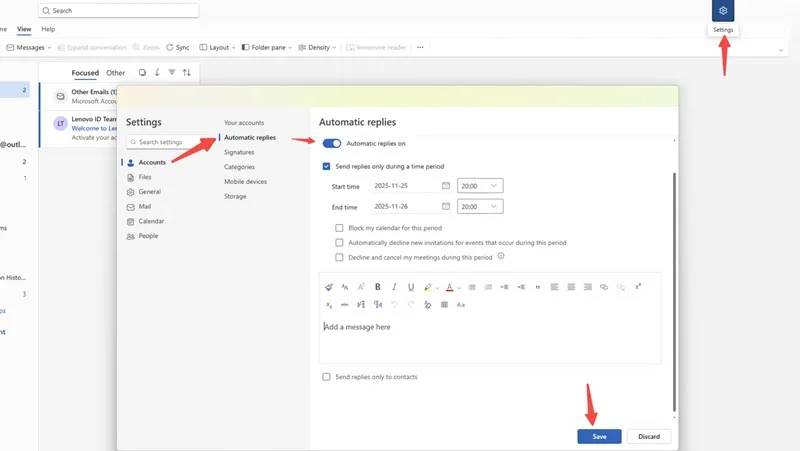Check Decline and cancel my meetings
The height and width of the screenshot is (451, 800).
click(339, 258)
